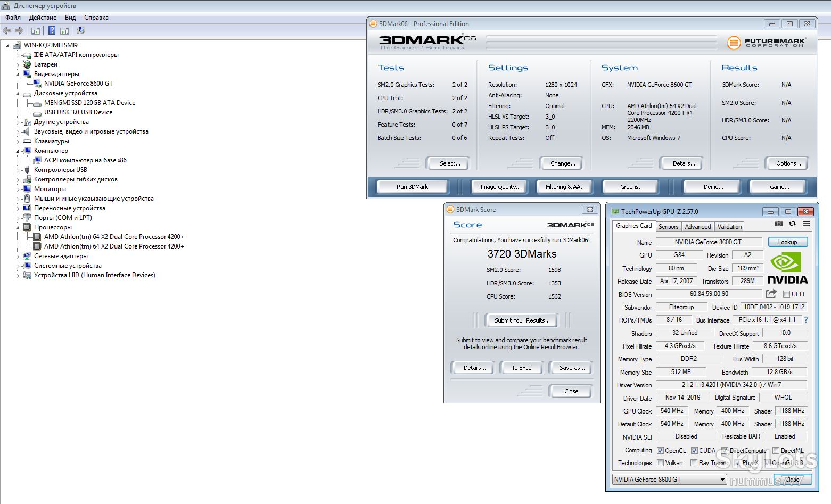This screenshot has height=504, width=831.
Task: Click Submit Your Results button
Action: tap(521, 320)
